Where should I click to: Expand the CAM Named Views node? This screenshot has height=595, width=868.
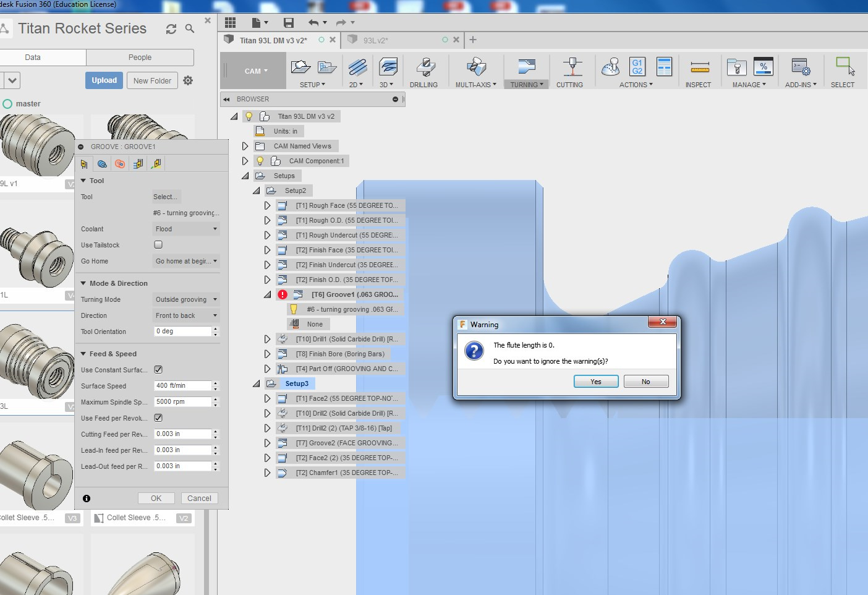pos(245,146)
